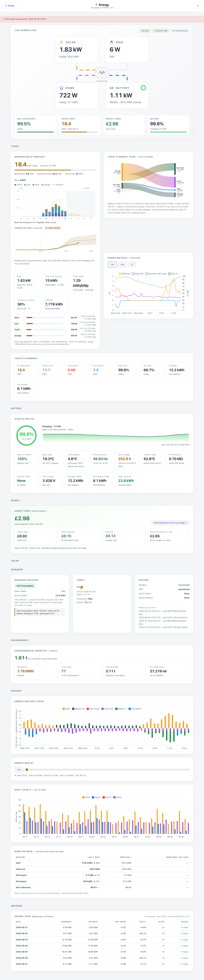
Task: Click the Benefit Today £2.98 tile
Action: pos(124,125)
